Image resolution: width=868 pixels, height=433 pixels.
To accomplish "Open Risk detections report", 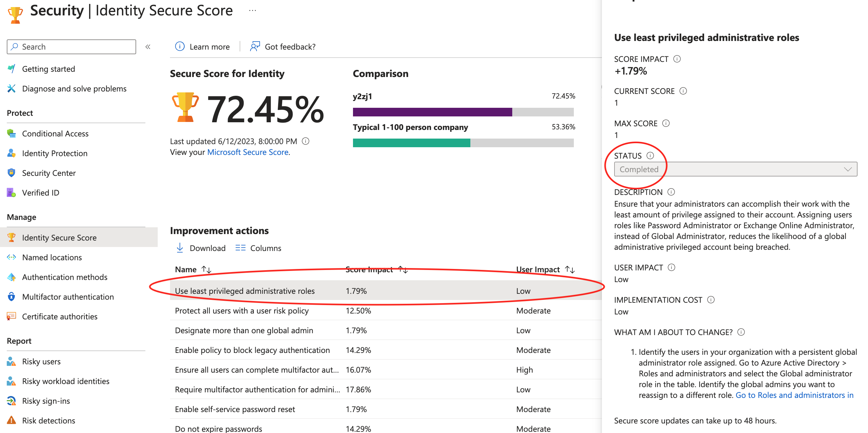I will point(49,420).
